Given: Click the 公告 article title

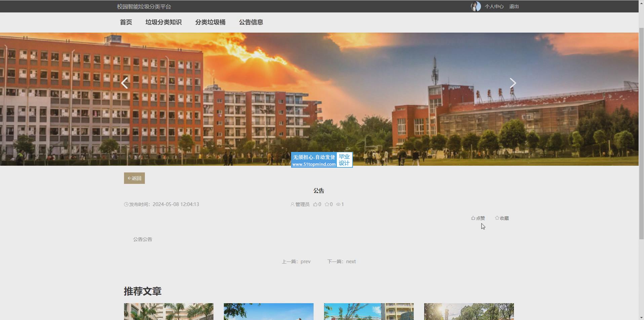Looking at the screenshot, I should pyautogui.click(x=319, y=191).
